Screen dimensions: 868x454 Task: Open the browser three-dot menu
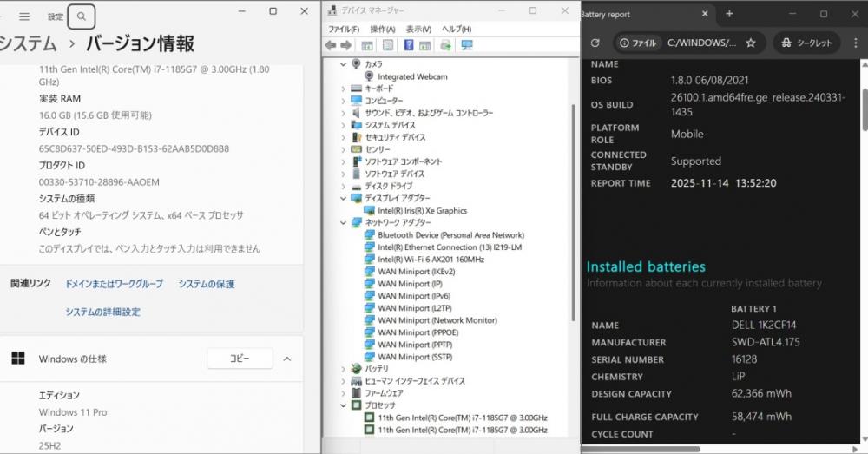pyautogui.click(x=856, y=43)
